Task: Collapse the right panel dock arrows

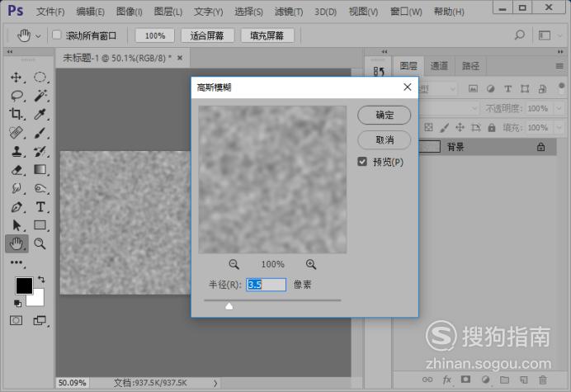Action: (560, 51)
